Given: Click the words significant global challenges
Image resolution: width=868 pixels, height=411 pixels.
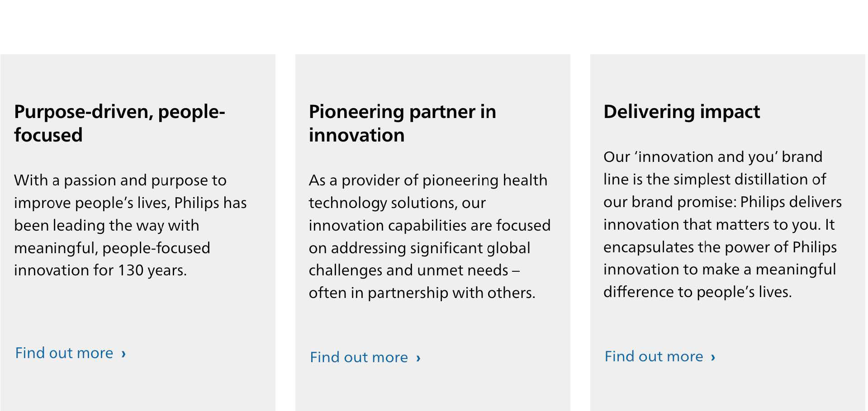Looking at the screenshot, I should click(x=420, y=259).
